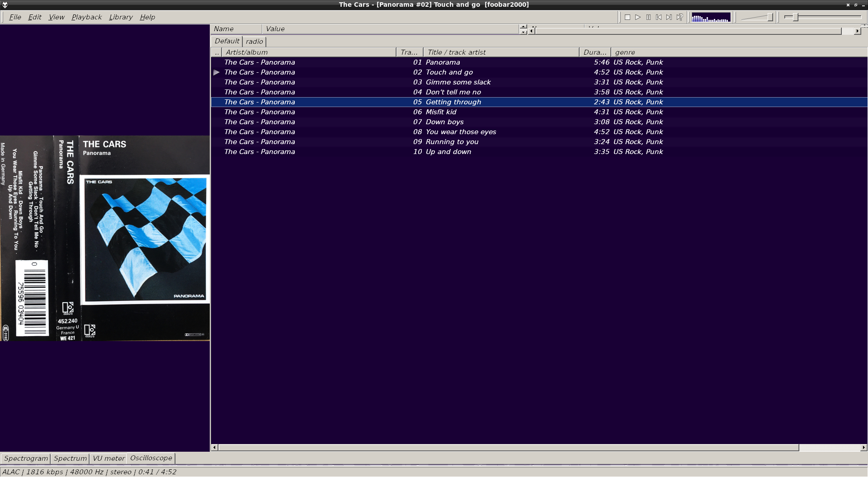The image size is (868, 477).
Task: Adjust the volume slider
Action: coord(757,17)
